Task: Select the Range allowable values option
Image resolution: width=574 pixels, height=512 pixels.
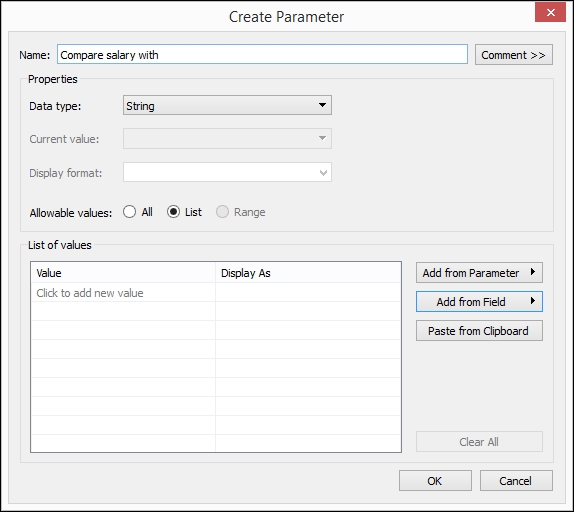Action: point(223,212)
